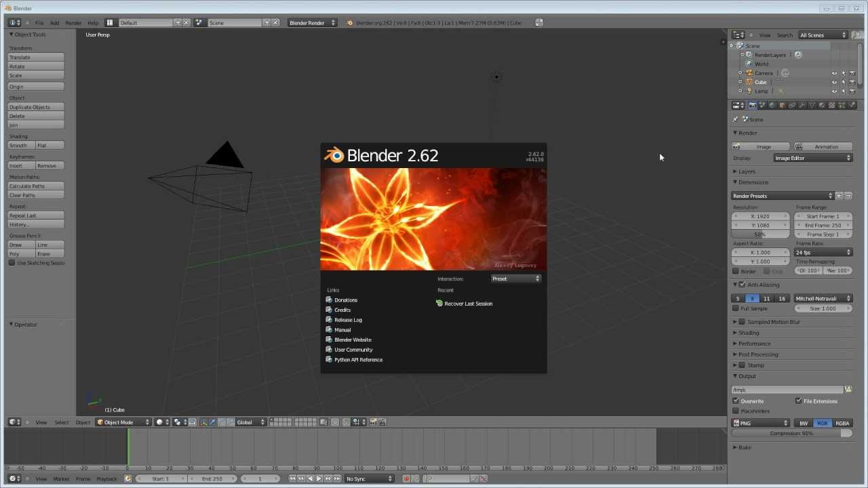
Task: Select the translate manipulator arrow icon
Action: pos(212,422)
